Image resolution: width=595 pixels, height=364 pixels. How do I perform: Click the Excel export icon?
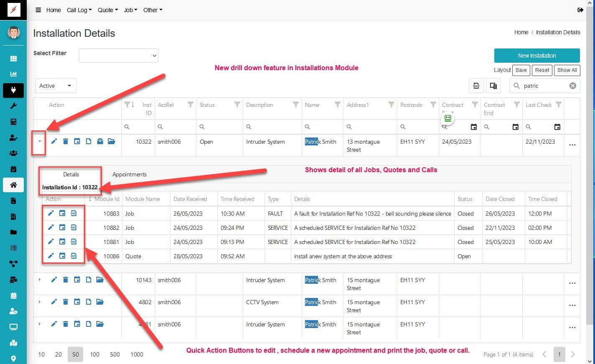(x=476, y=86)
